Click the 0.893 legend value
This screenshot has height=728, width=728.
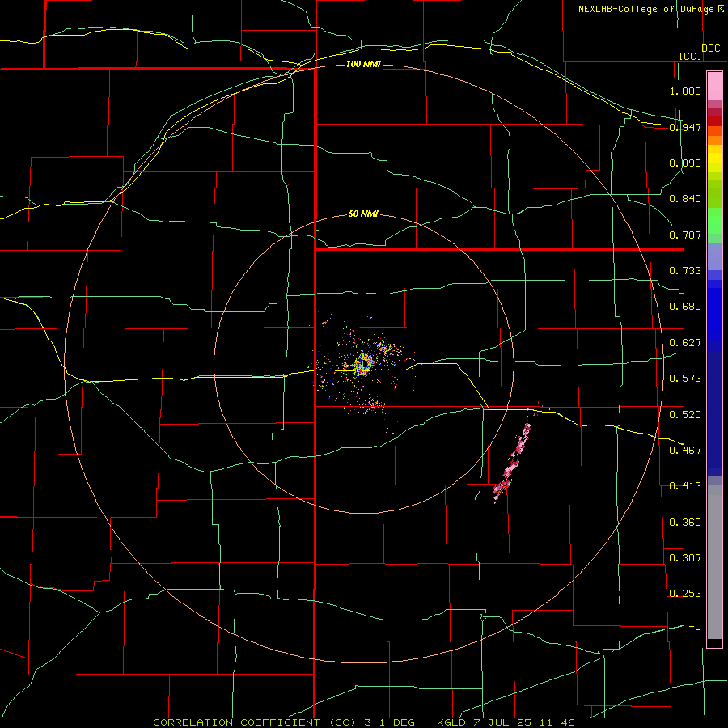[685, 163]
